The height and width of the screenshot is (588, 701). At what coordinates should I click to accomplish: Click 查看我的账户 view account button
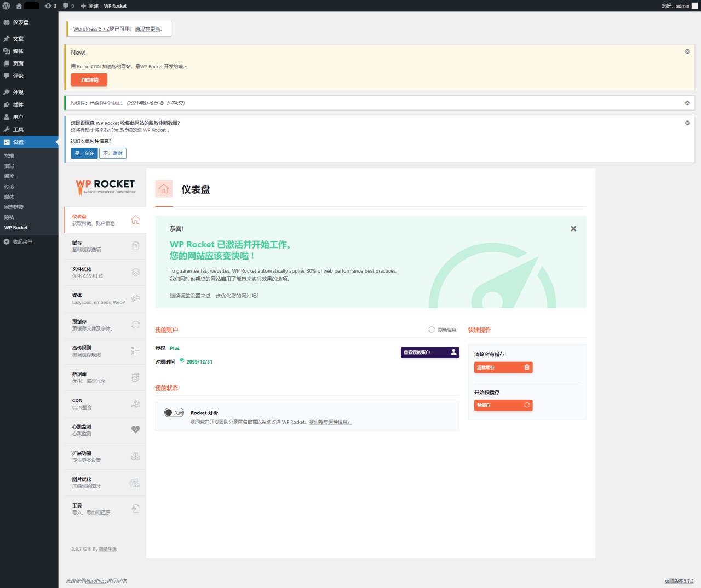pyautogui.click(x=430, y=353)
